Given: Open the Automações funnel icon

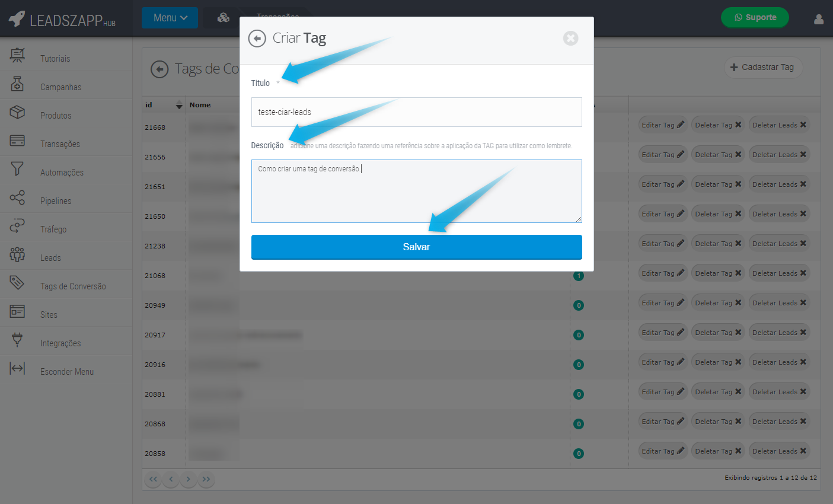Looking at the screenshot, I should pos(17,169).
